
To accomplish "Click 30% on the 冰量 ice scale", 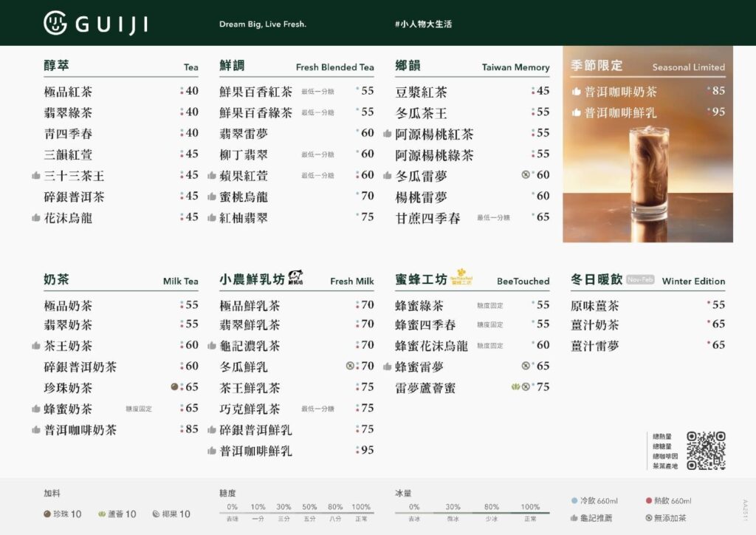I will click(453, 507).
